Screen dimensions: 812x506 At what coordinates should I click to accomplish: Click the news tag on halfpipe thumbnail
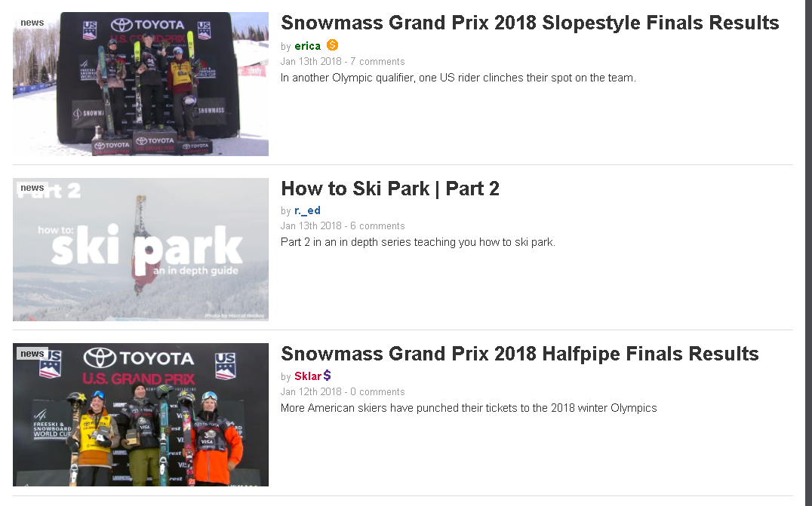click(x=32, y=354)
